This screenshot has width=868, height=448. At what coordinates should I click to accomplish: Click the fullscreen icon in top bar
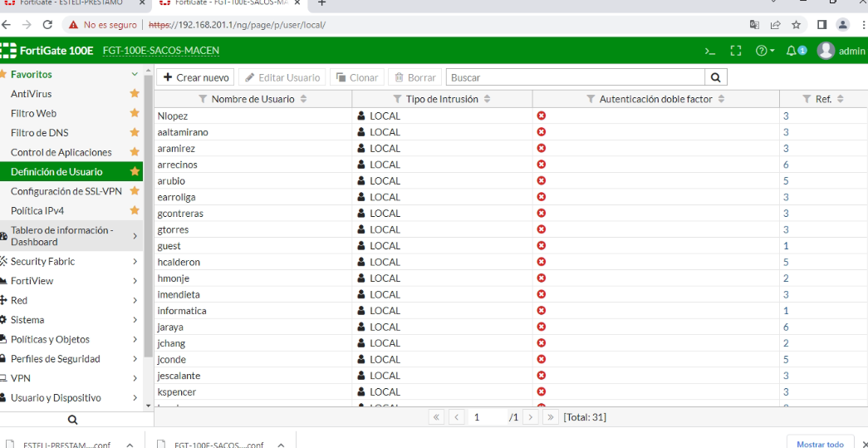pos(735,51)
